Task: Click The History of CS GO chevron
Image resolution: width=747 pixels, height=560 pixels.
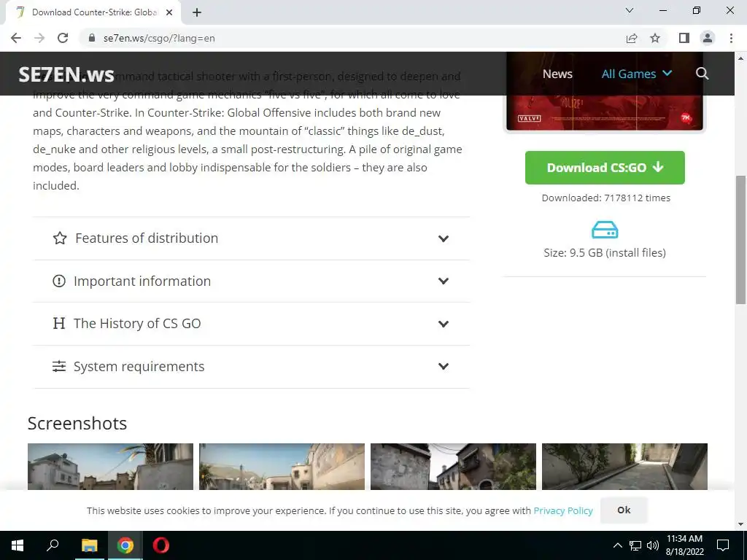Action: (443, 324)
